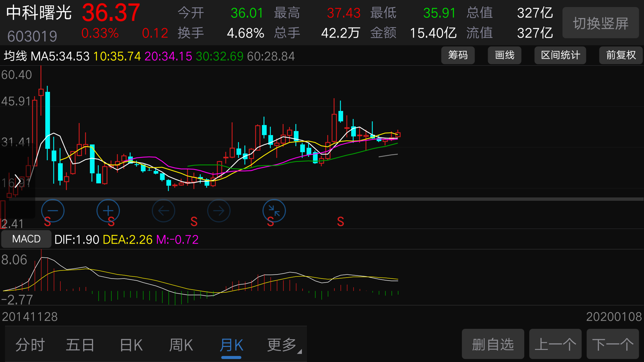Image resolution: width=644 pixels, height=362 pixels.
Task: Tap the MA5:34.53 value
Action: pyautogui.click(x=60, y=56)
